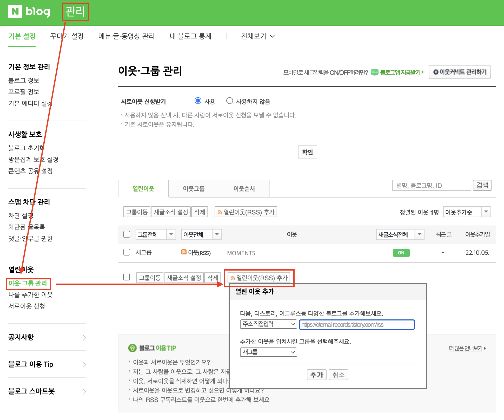Open the 꾸미기 설정 menu
Screen dimensions: 504x420
click(x=67, y=36)
